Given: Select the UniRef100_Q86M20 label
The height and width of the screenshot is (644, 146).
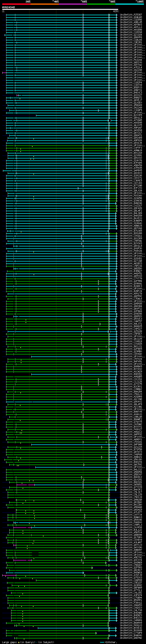Looking at the screenshot, I should 131,316.
